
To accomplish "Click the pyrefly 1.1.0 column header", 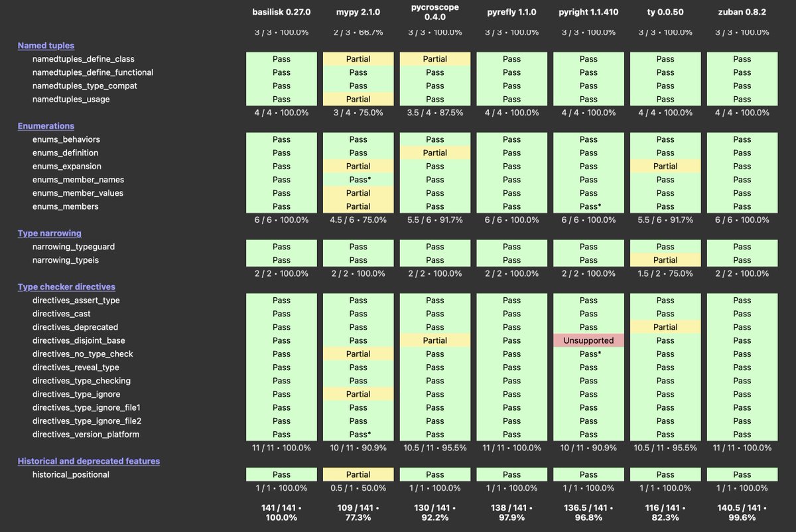I will (511, 12).
